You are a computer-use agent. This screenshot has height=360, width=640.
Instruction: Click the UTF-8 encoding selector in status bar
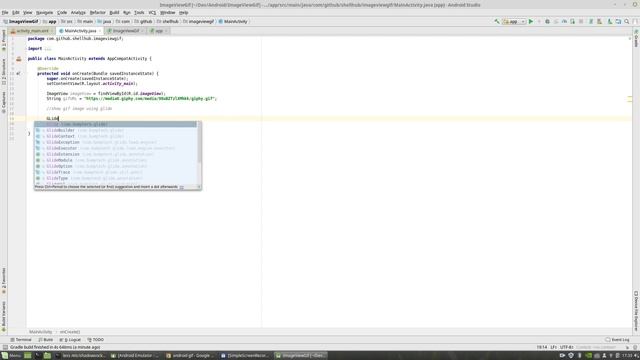[x=567, y=347]
